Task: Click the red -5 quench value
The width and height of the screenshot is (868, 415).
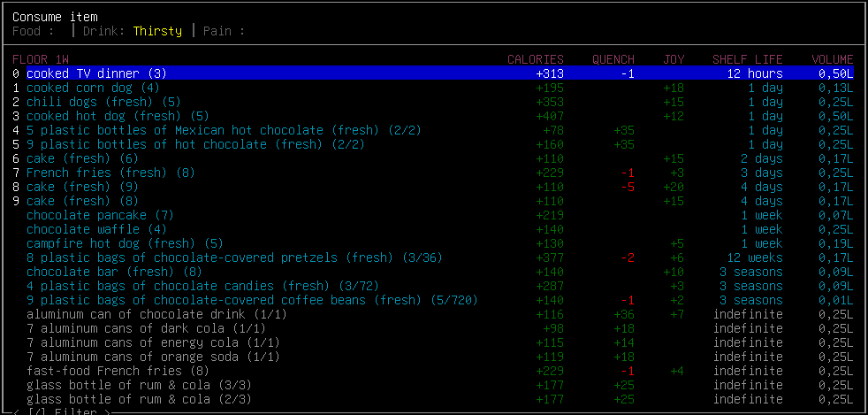Action: (628, 187)
